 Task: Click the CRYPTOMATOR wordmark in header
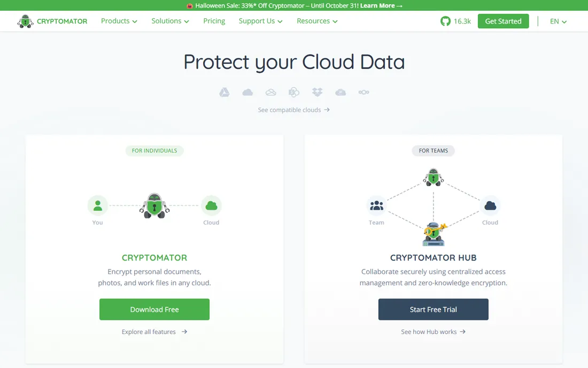coord(62,21)
